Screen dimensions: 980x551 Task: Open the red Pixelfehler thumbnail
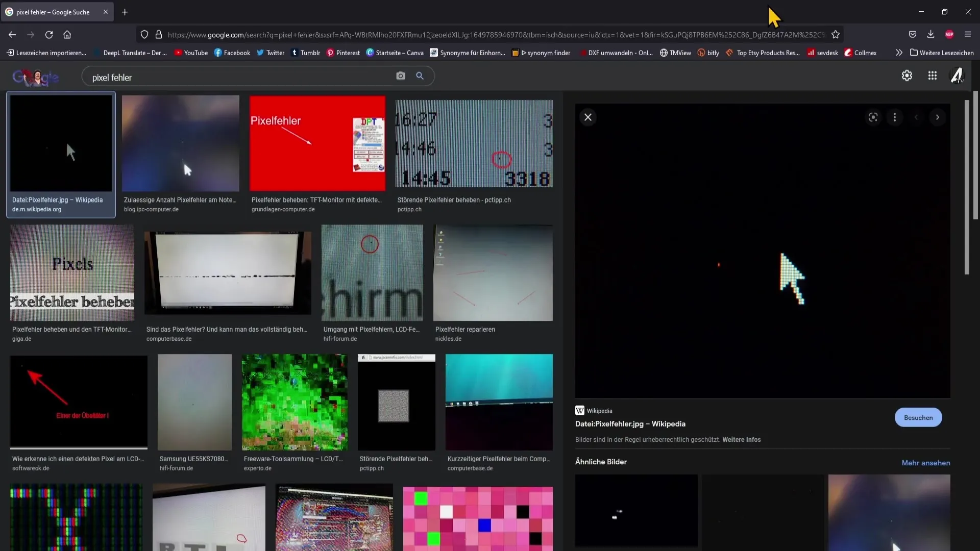tap(317, 143)
